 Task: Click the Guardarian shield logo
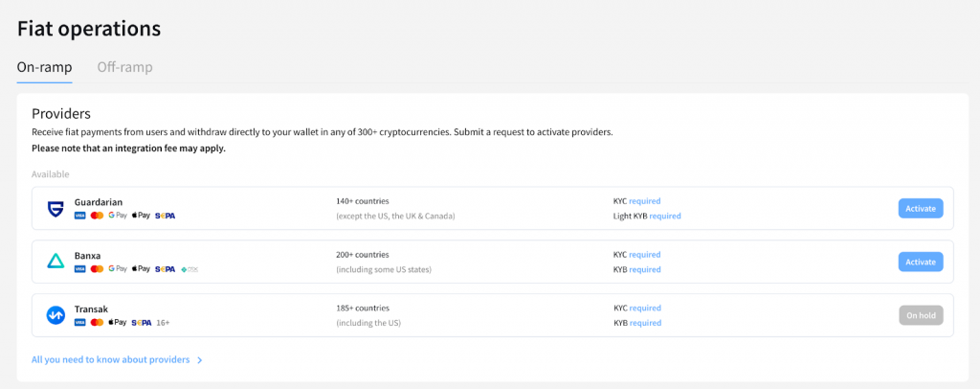click(55, 208)
